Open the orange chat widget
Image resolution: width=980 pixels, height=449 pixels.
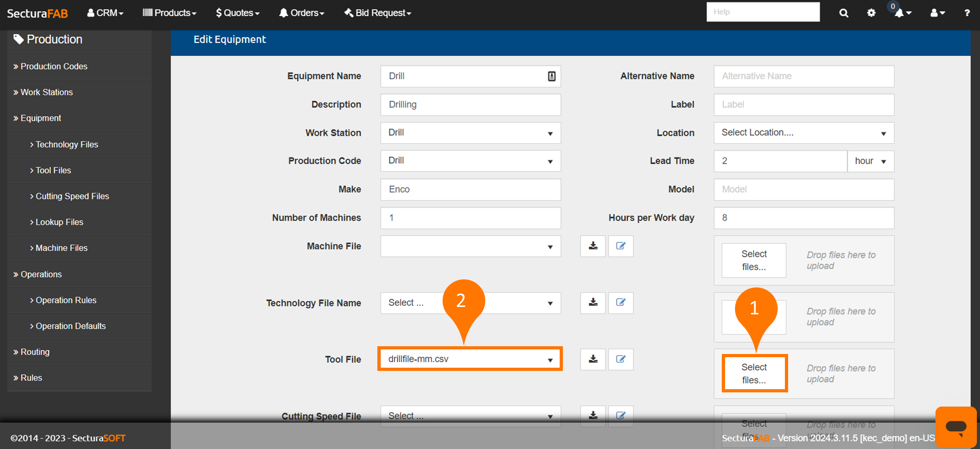pos(955,427)
